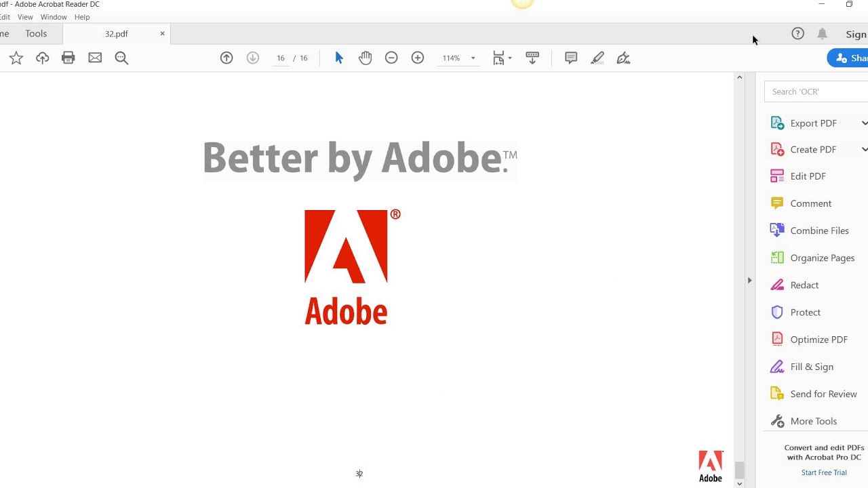Open notifications bell icon
This screenshot has width=868, height=488.
click(822, 33)
